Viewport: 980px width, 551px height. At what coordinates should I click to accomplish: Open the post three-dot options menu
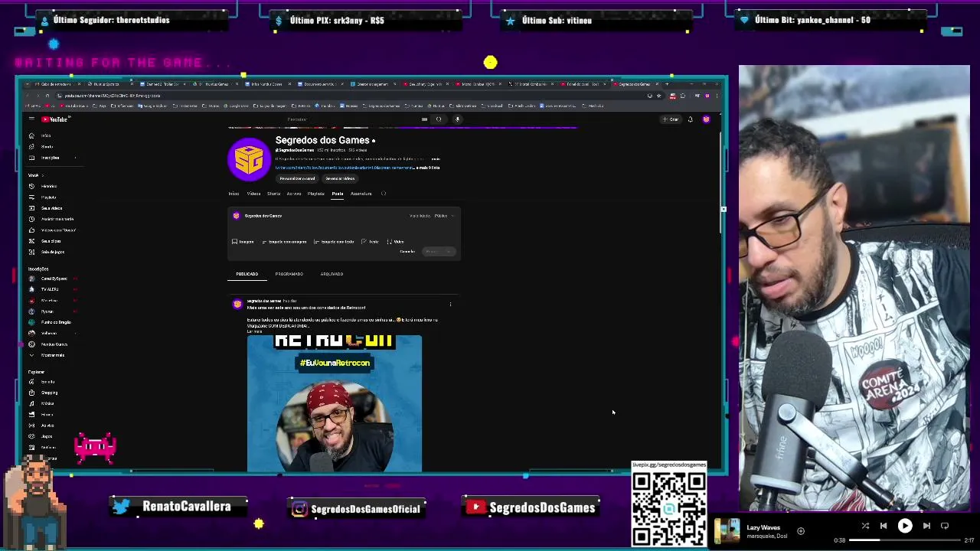point(450,305)
